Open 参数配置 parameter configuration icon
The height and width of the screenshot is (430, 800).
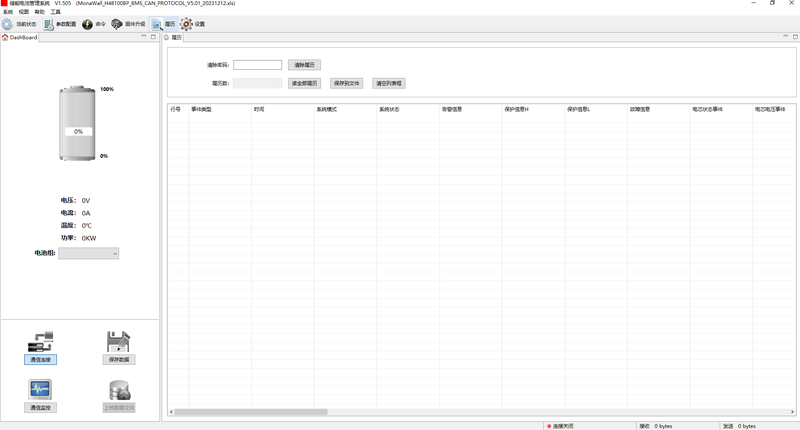49,24
